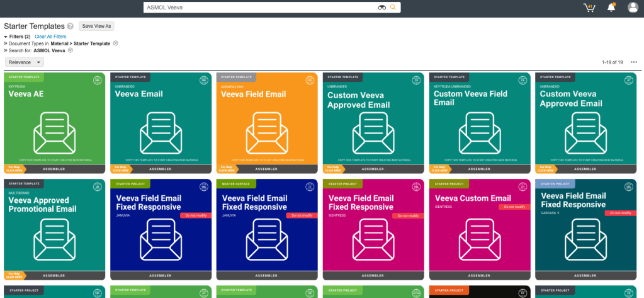
Task: Open the Veeva AE starter template
Action: coord(55,123)
